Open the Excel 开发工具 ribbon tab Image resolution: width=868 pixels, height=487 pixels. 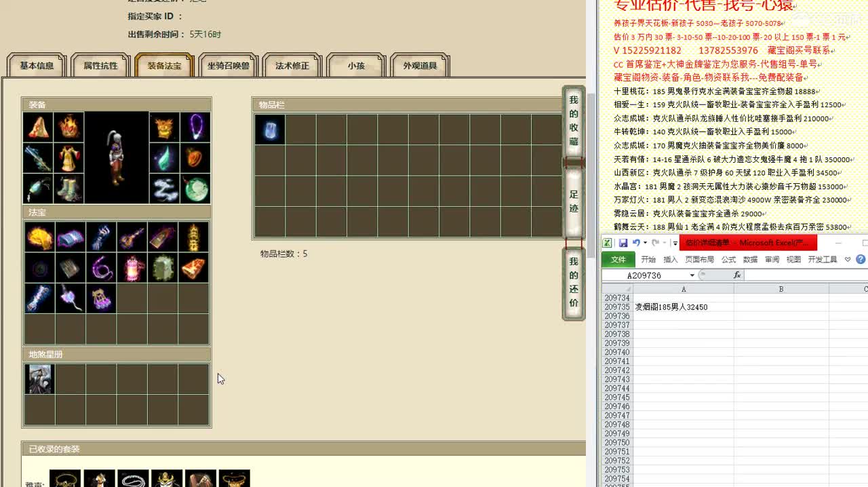[x=823, y=259]
